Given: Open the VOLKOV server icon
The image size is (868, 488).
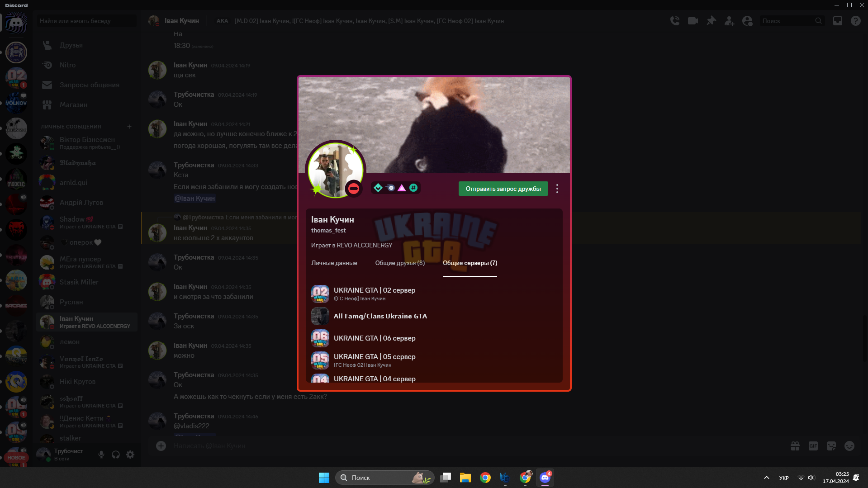Looking at the screenshot, I should point(16,103).
